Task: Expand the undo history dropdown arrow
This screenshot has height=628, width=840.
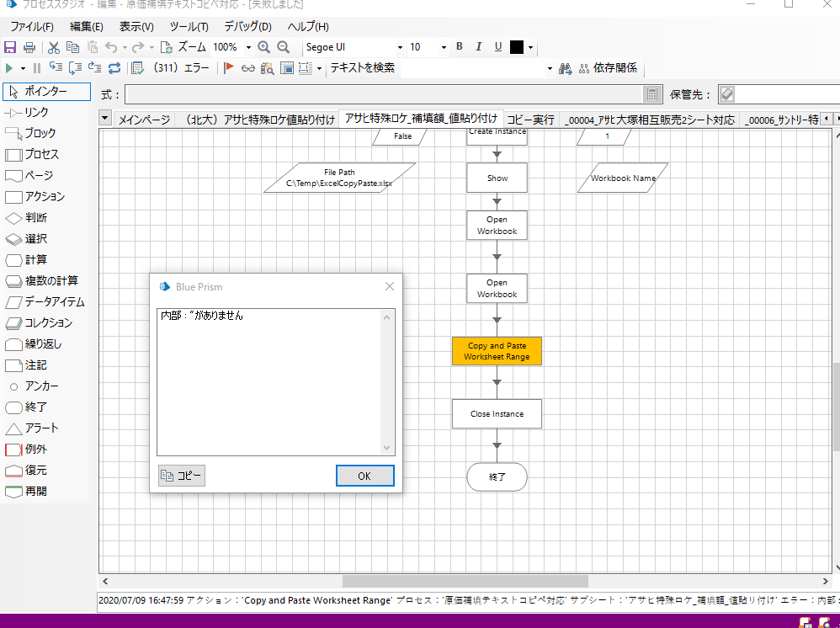Action: pyautogui.click(x=125, y=48)
